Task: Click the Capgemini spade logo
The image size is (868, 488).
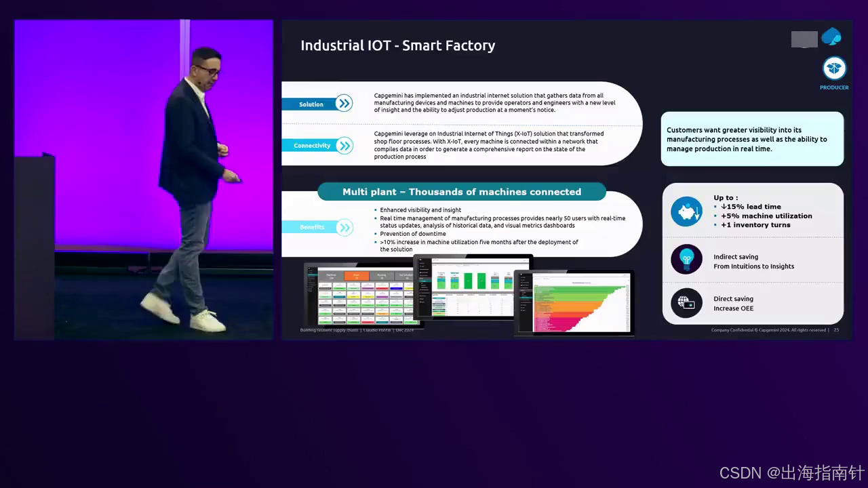Action: point(831,37)
